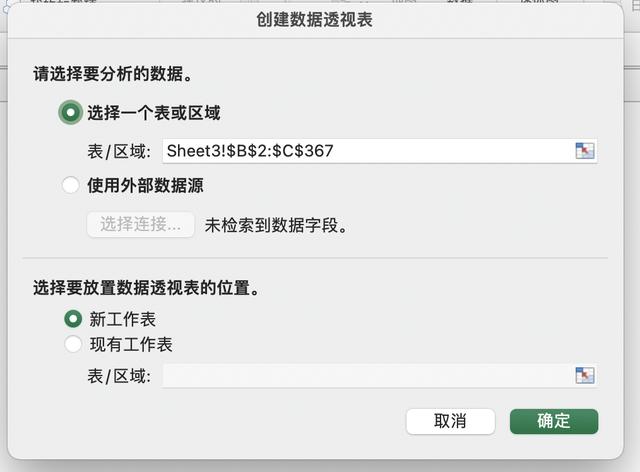
Task: Place cursor right after $C$367 in range text
Action: (336, 151)
